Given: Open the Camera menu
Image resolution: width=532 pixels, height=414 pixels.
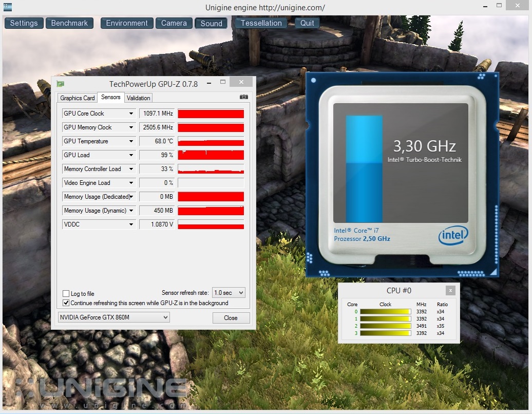Looking at the screenshot, I should (174, 23).
